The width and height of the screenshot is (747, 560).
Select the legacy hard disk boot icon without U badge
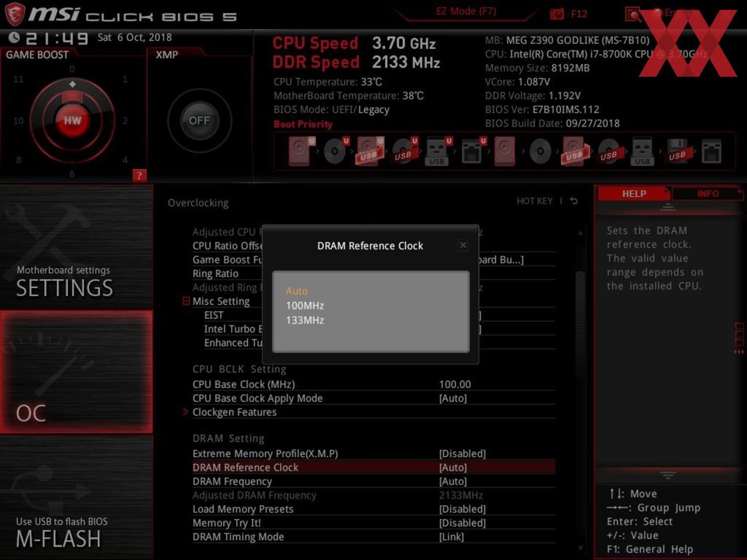505,151
